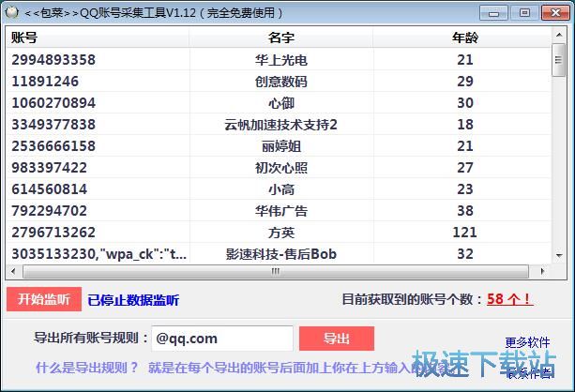Screen dimensions: 575x392
Task: Open the 更多软件 link
Action: [x=527, y=342]
